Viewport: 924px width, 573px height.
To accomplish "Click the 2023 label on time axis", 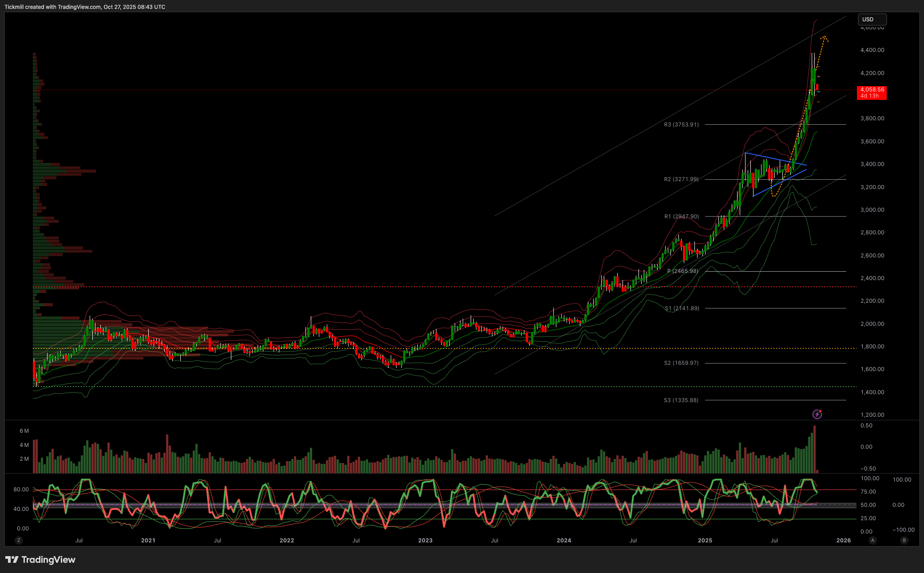I will (425, 541).
